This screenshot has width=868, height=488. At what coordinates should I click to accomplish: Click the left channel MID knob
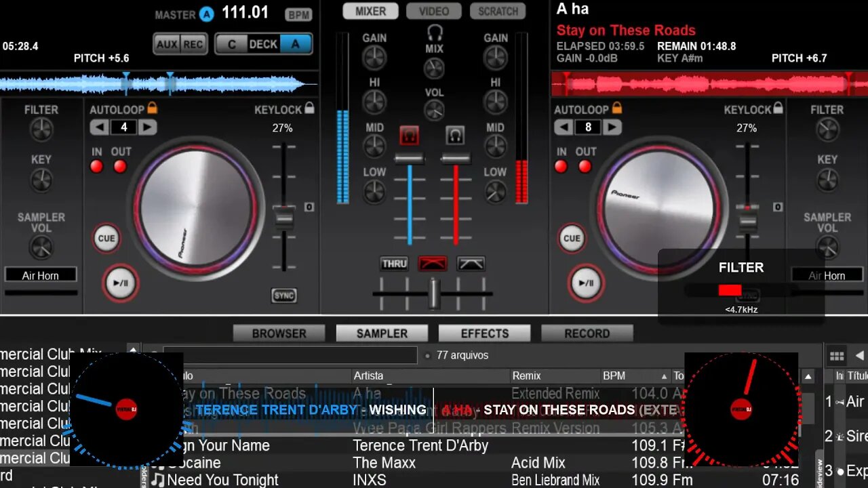[374, 146]
